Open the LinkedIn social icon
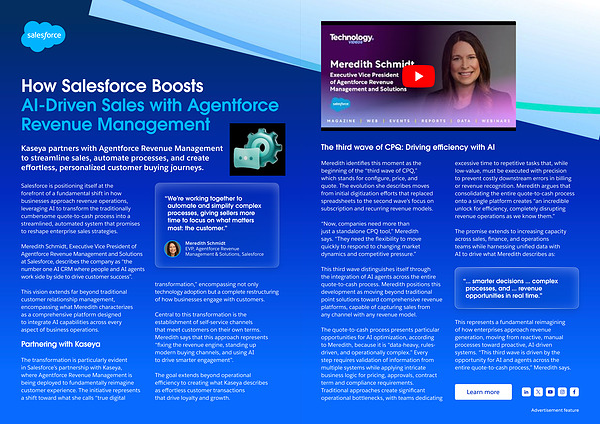The width and height of the screenshot is (600, 424). tap(526, 392)
